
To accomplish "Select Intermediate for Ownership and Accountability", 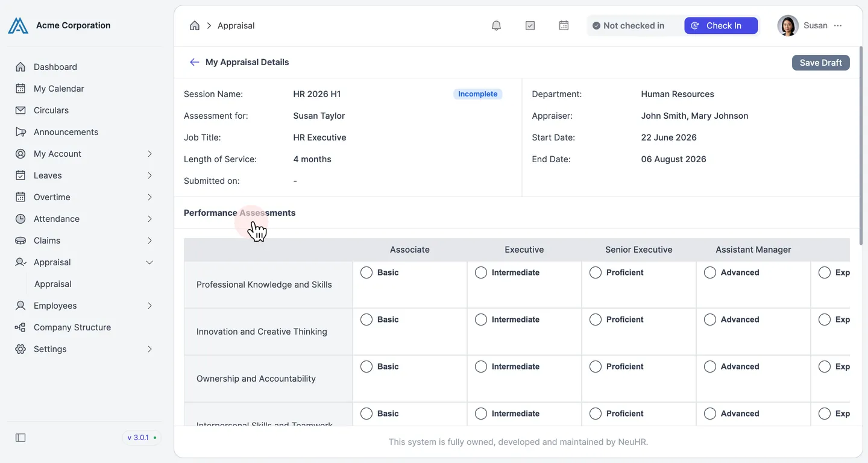I will coord(481,367).
